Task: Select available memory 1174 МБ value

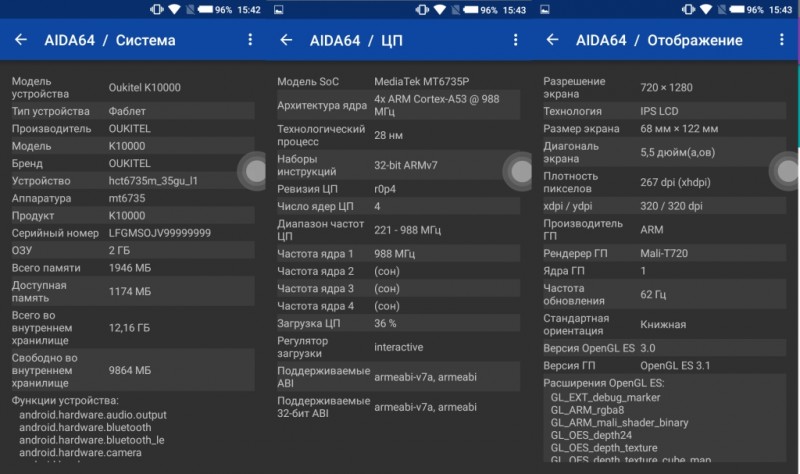Action: [x=130, y=291]
